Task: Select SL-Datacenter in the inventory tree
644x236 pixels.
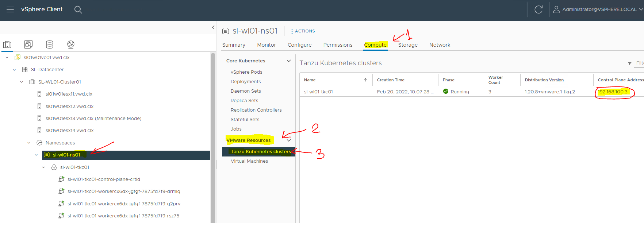Action: pyautogui.click(x=47, y=70)
